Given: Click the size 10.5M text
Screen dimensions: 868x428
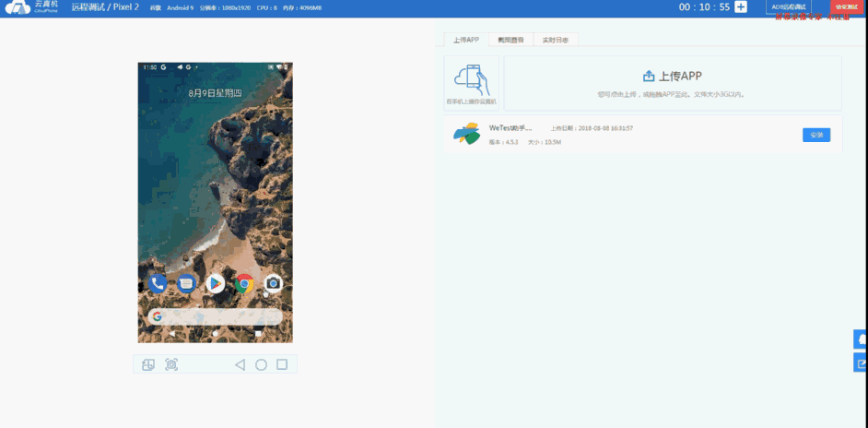Looking at the screenshot, I should pyautogui.click(x=545, y=142).
